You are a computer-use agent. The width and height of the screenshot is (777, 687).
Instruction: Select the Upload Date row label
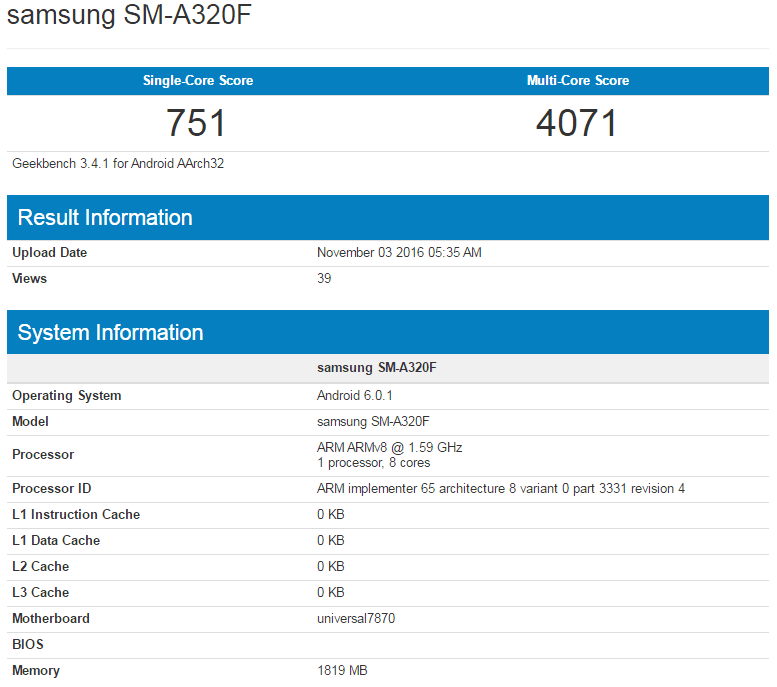[x=50, y=253]
